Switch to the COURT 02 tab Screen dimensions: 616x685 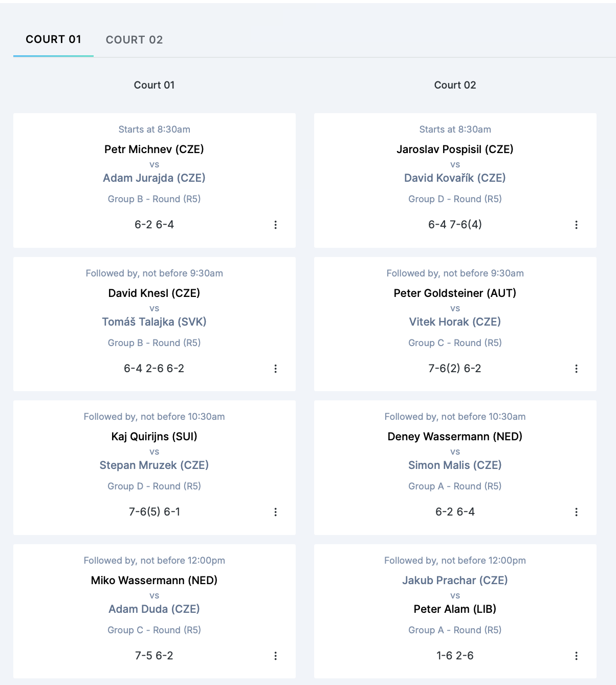click(x=134, y=40)
